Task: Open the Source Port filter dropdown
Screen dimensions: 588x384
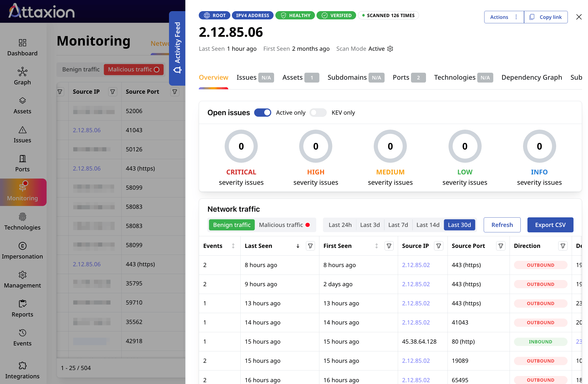Action: (x=501, y=246)
